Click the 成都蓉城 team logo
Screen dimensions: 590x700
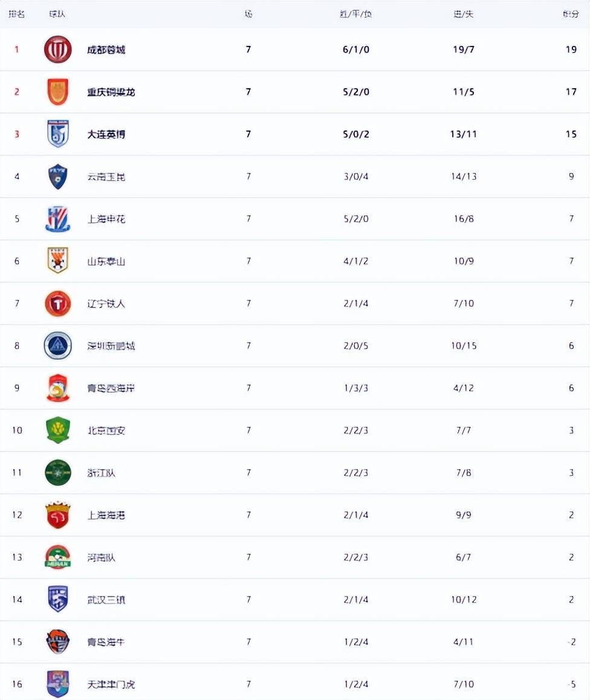click(58, 50)
